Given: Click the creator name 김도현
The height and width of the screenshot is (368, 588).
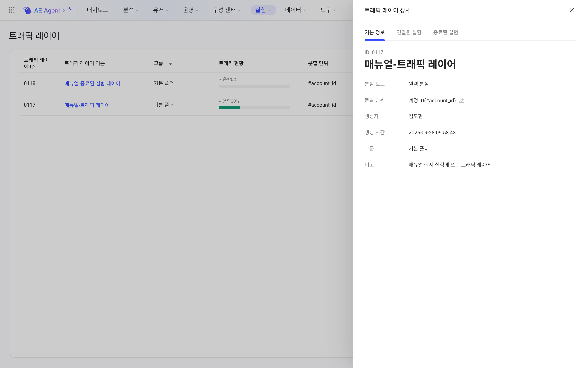Looking at the screenshot, I should coord(415,116).
